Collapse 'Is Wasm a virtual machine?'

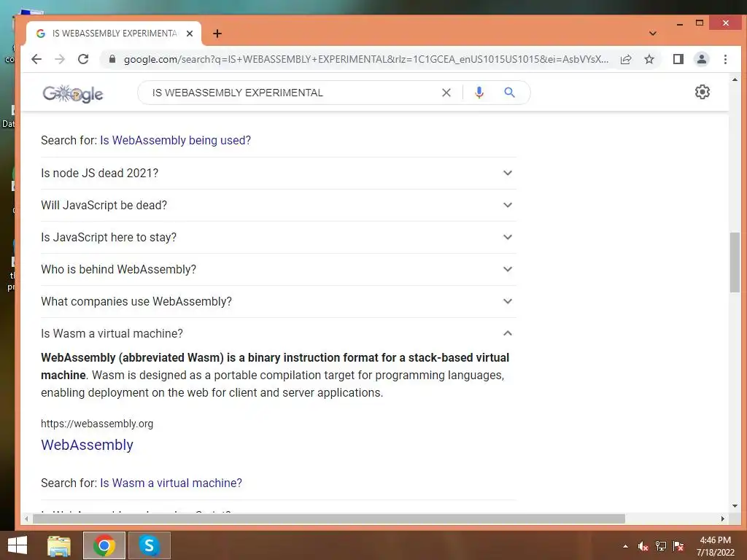(x=279, y=334)
